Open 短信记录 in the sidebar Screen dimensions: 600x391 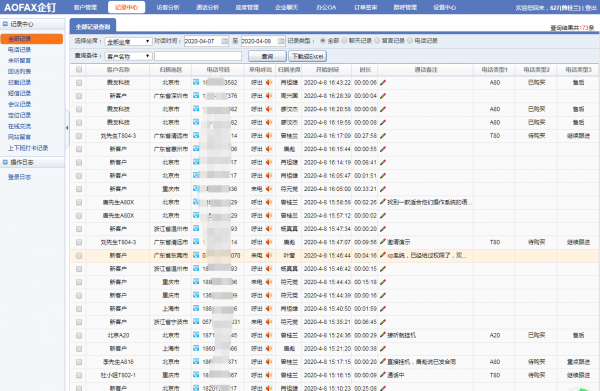[x=20, y=93]
